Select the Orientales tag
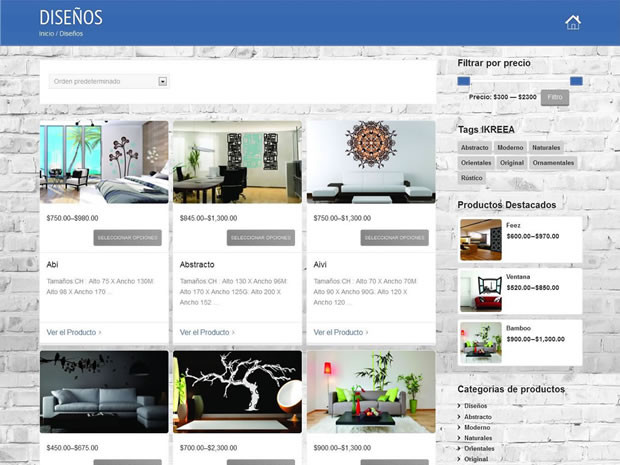The width and height of the screenshot is (620, 465). point(476,163)
